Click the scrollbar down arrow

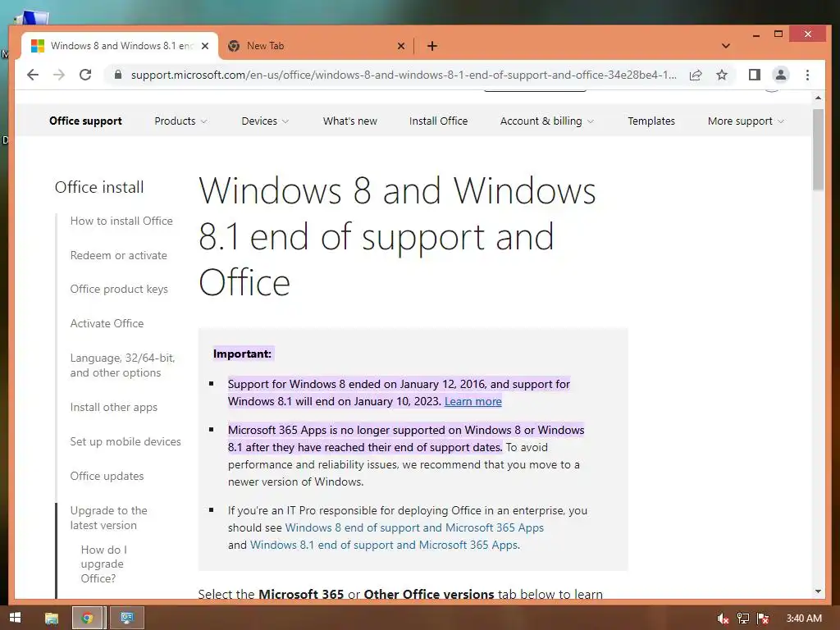click(818, 591)
